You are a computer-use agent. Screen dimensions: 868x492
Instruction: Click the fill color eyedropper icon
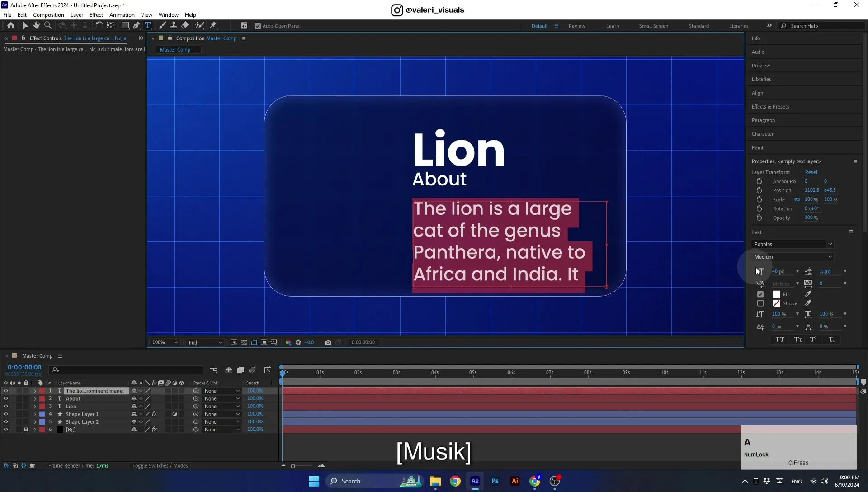point(808,294)
